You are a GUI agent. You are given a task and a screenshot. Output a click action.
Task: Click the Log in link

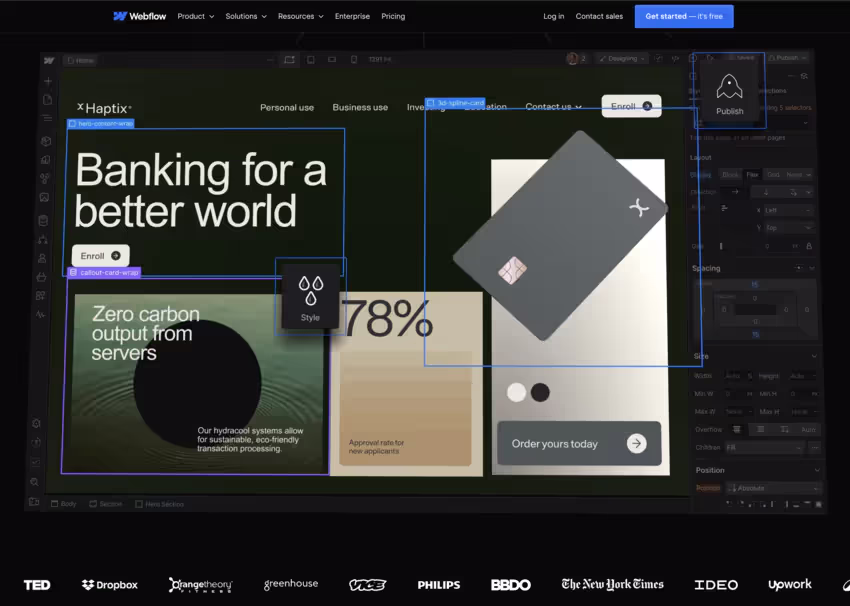coord(553,16)
